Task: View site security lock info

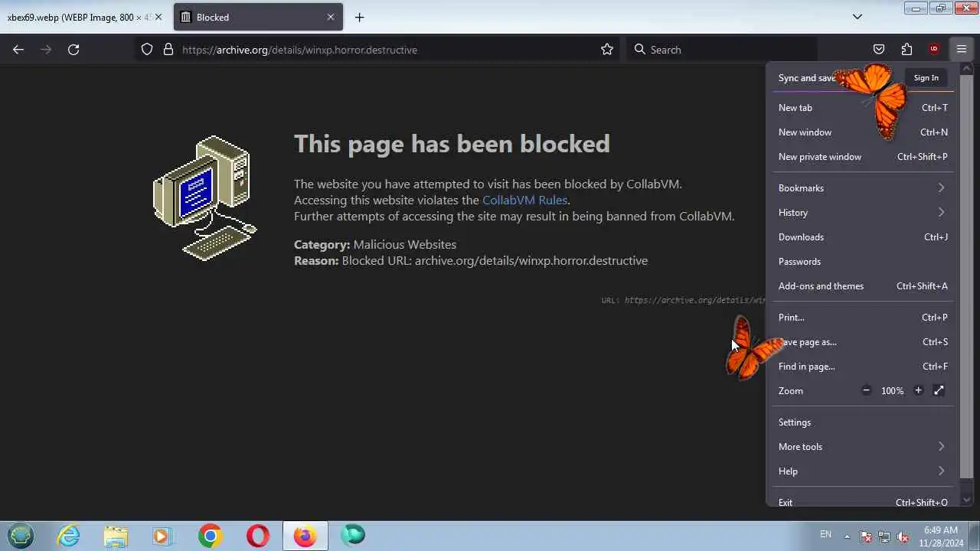Action: point(168,50)
